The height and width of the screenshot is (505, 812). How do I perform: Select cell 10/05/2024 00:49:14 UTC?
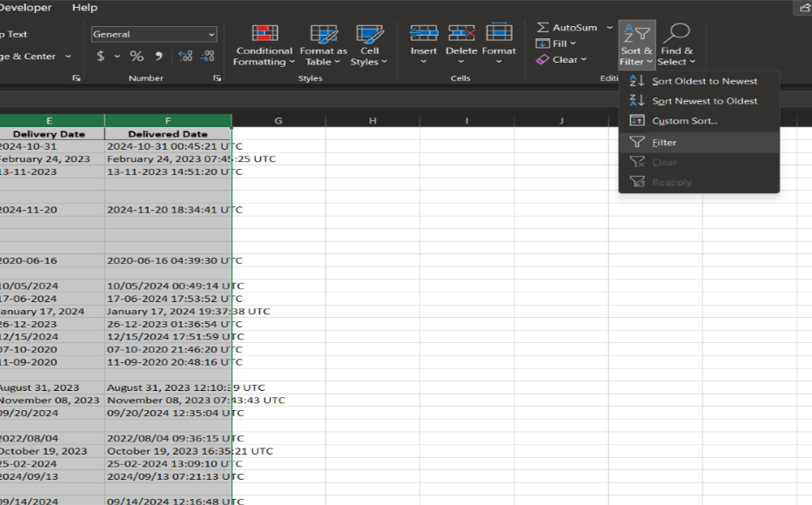coord(168,286)
